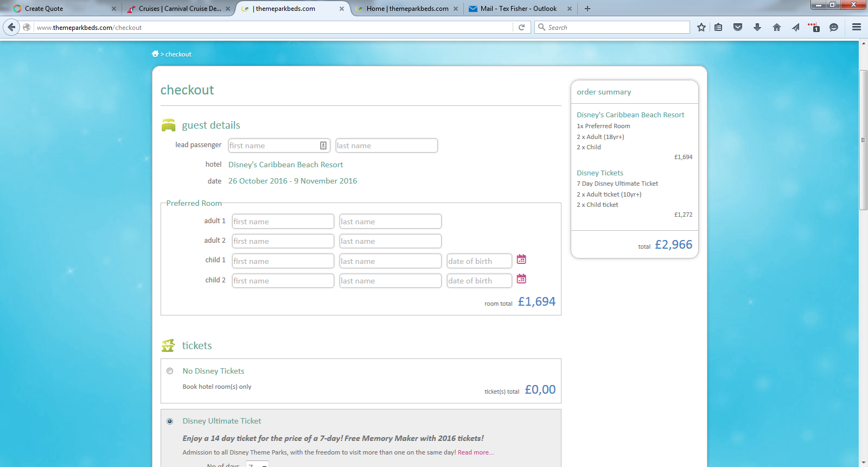The image size is (868, 467).
Task: Open the Pocket shield icon in toolbar
Action: tap(738, 27)
